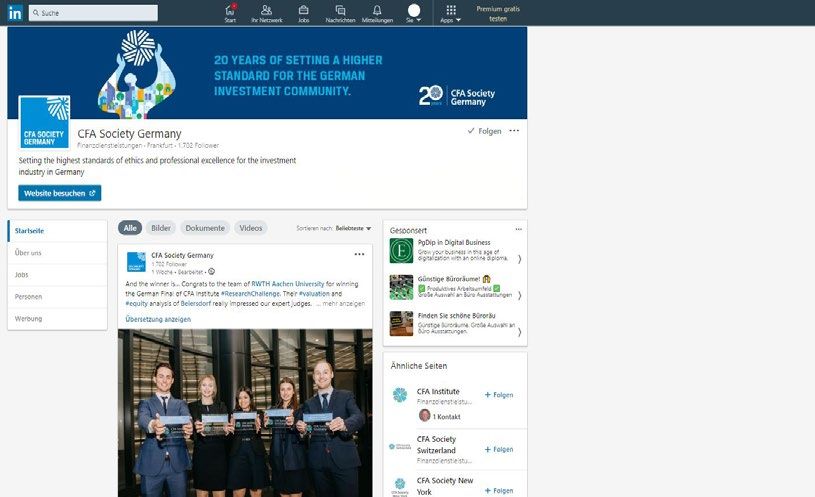
Task: Open the Start home icon
Action: [x=230, y=14]
